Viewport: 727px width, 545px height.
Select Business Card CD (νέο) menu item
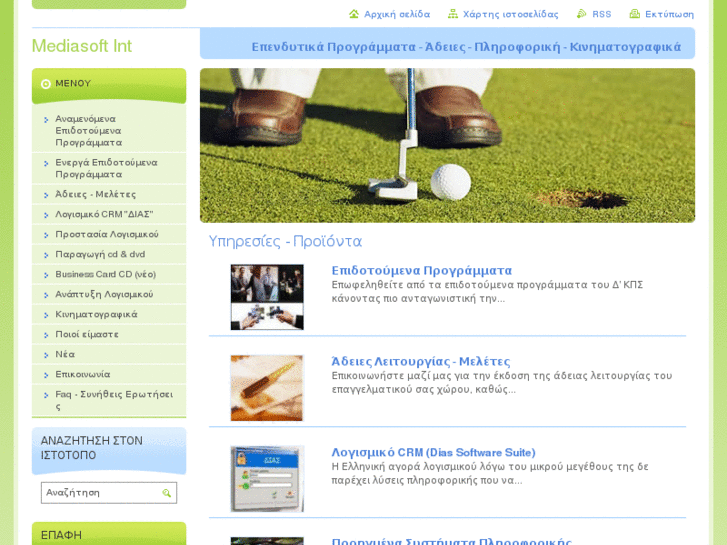[x=109, y=274]
